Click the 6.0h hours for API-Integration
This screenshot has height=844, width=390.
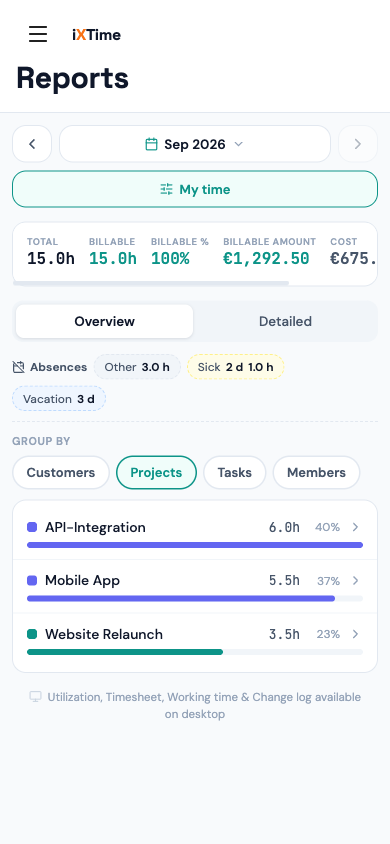tap(284, 528)
